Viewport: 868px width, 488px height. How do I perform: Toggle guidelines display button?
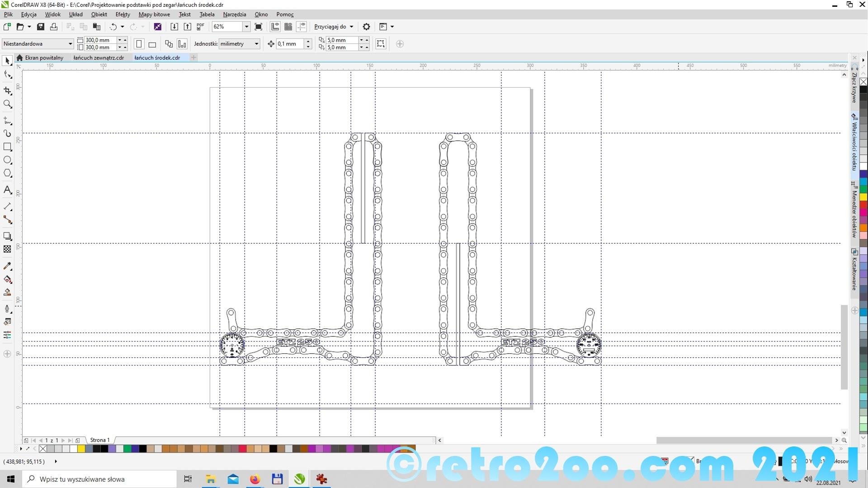pos(301,27)
